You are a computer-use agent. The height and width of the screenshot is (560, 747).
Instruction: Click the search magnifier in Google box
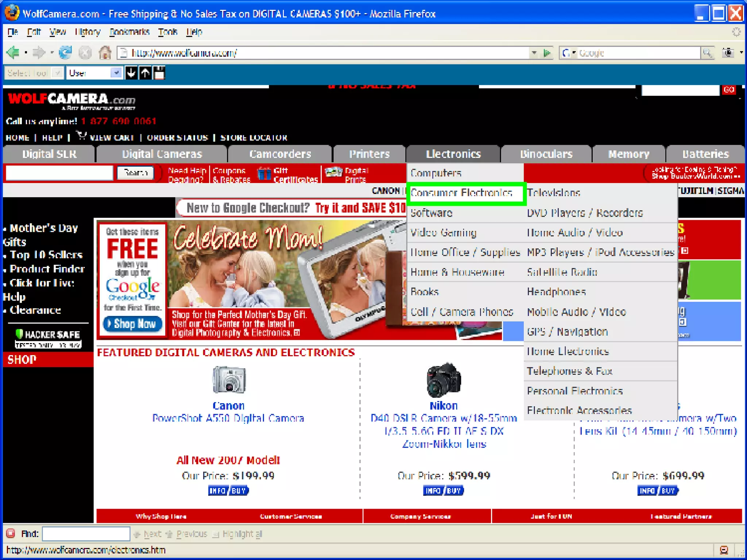707,53
